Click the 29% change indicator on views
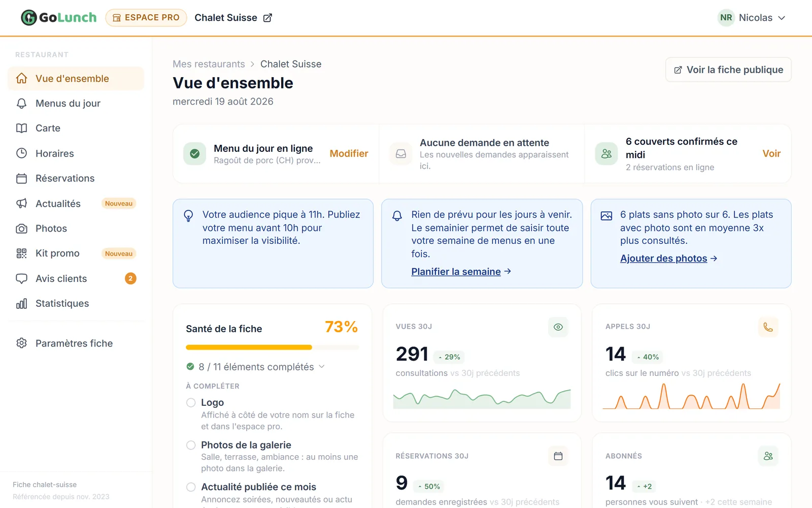 pos(450,357)
